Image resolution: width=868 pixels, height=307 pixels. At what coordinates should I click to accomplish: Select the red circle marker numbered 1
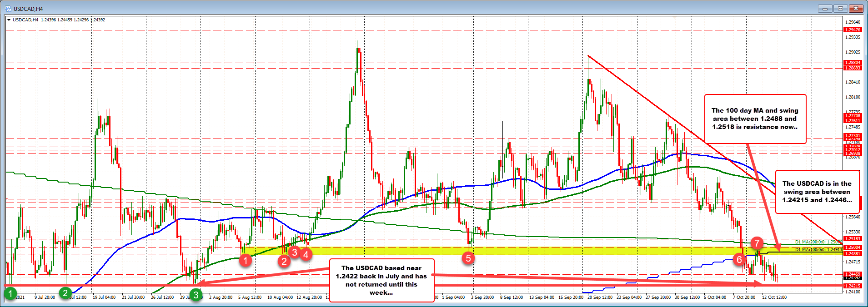[x=246, y=260]
